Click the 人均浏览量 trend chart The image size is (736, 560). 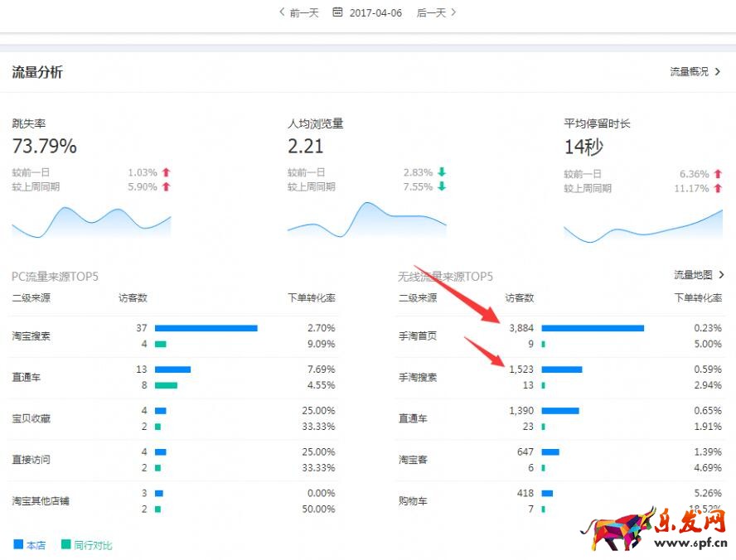click(x=367, y=220)
